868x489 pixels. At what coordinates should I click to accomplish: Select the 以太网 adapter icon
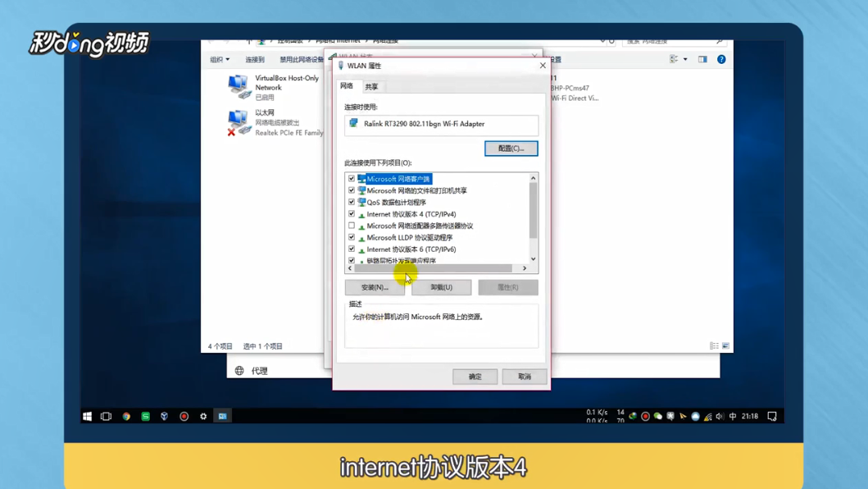[239, 122]
